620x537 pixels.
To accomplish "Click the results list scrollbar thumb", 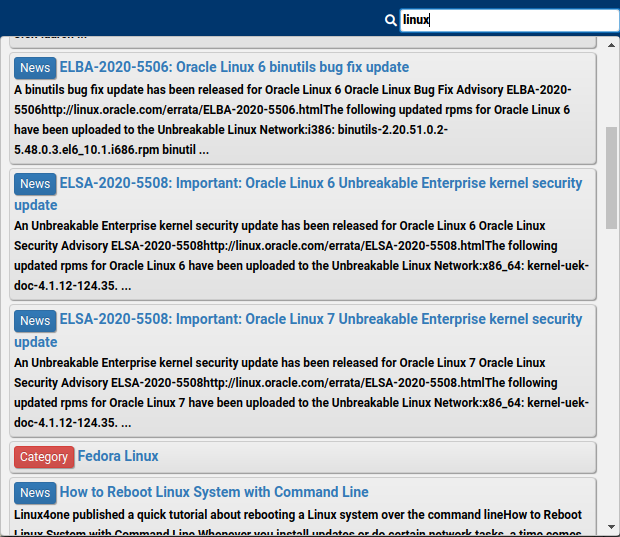I will (x=612, y=178).
